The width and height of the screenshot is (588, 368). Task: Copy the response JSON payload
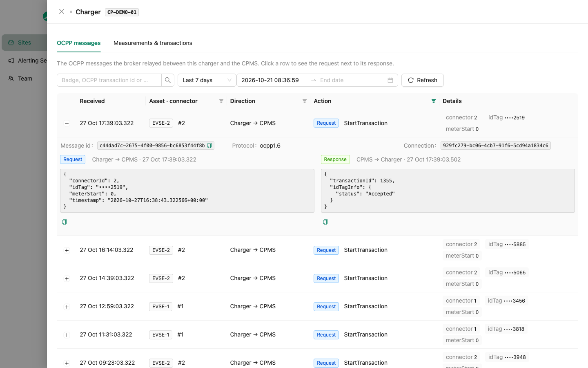point(325,222)
